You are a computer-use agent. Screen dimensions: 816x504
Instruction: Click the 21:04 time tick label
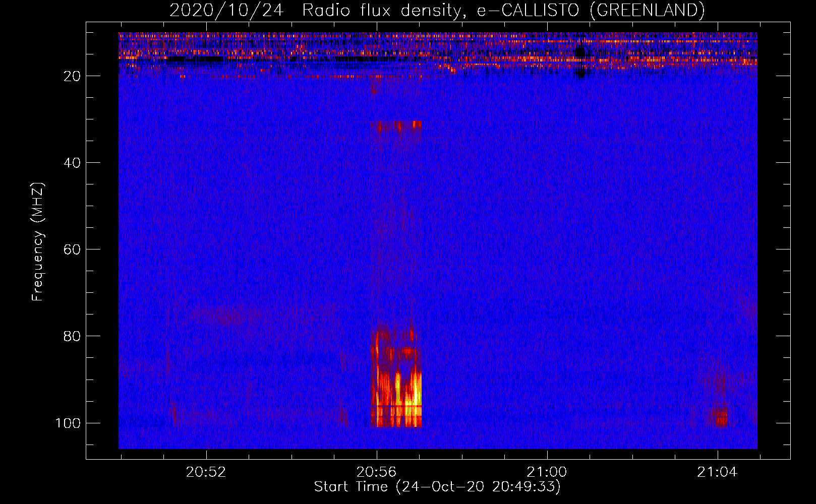point(717,472)
